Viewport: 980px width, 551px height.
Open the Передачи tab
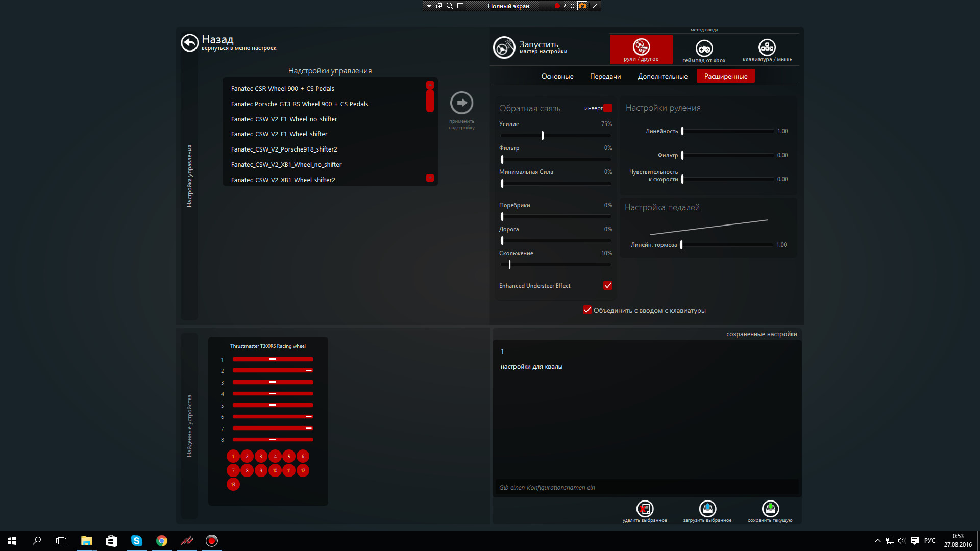click(x=605, y=76)
